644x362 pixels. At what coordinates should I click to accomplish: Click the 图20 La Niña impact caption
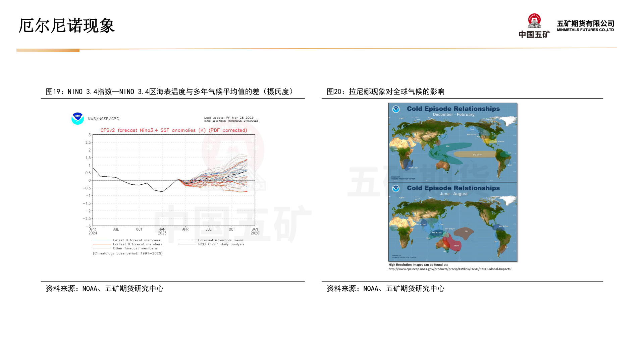click(x=385, y=92)
